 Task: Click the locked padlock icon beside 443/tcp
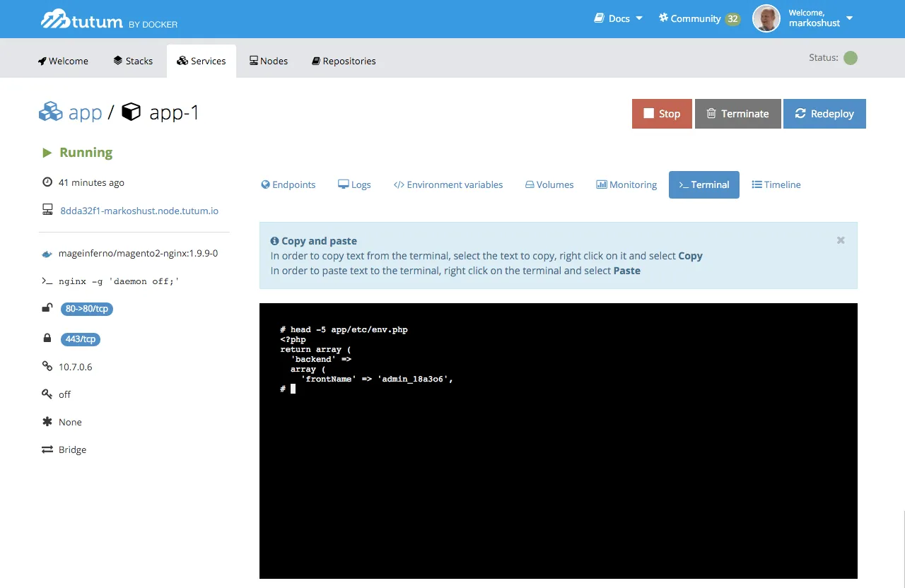pos(47,339)
